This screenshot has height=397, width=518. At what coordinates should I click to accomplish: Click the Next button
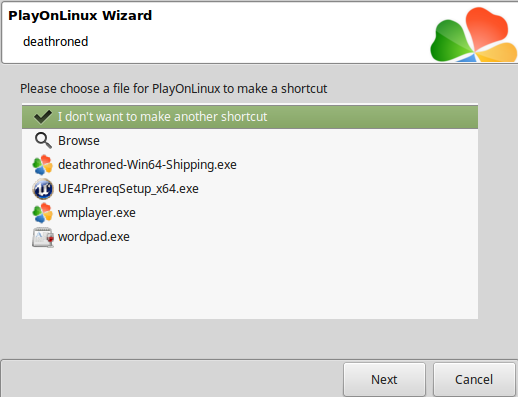coord(384,379)
